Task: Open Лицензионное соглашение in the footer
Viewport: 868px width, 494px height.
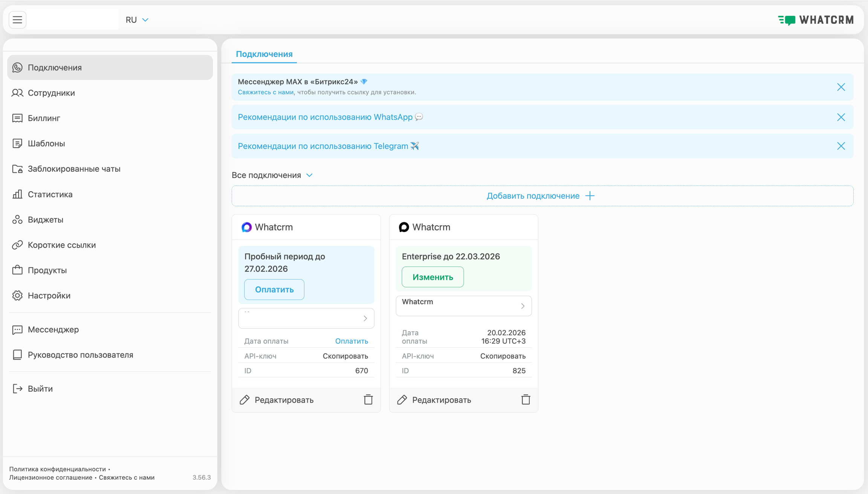Action: tap(50, 477)
